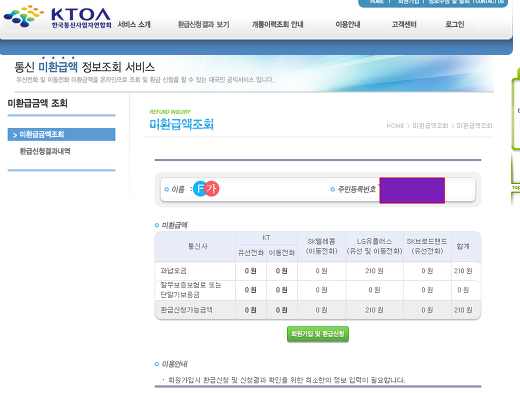Click the 210 원 합계 value in 과납요금 row

[463, 271]
